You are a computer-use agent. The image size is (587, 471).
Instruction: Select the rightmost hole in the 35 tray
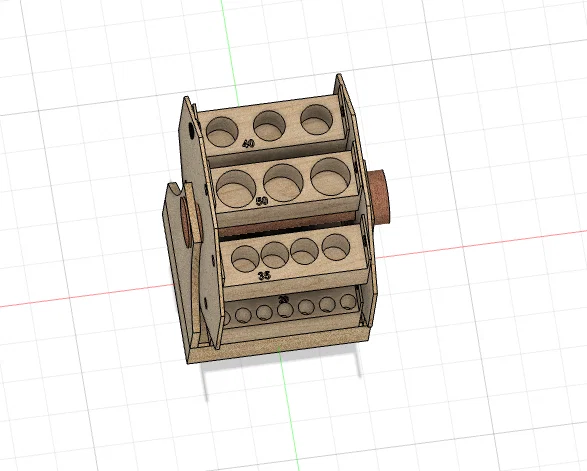pyautogui.click(x=336, y=247)
